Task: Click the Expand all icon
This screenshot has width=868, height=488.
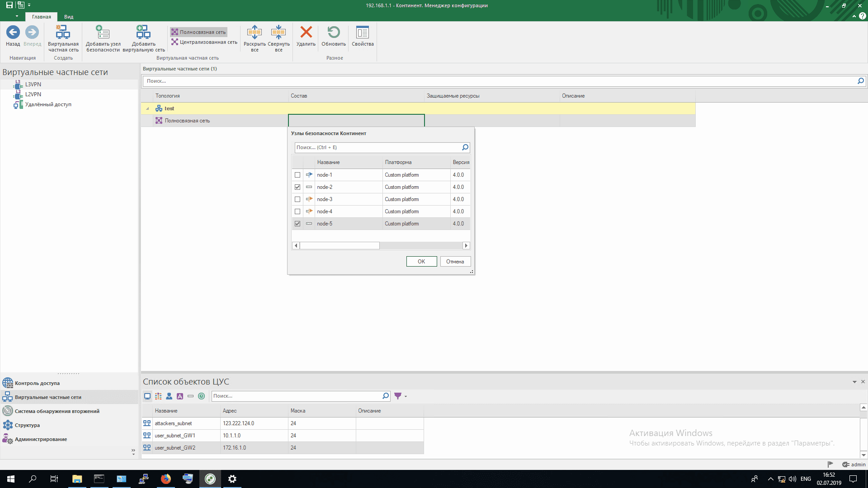Action: pyautogui.click(x=255, y=33)
